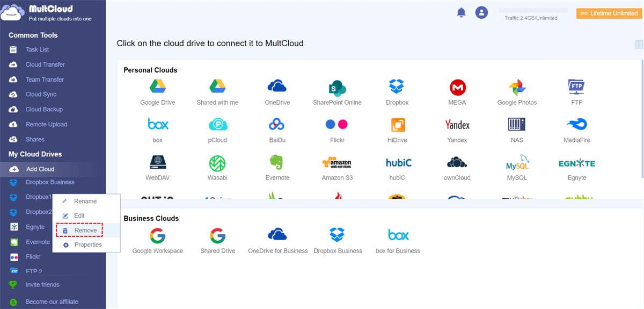Click the Lifetime Unlimited button
The image size is (644, 309).
point(609,13)
